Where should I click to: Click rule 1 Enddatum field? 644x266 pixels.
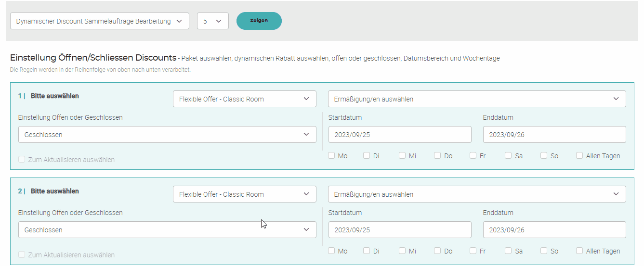tap(554, 135)
